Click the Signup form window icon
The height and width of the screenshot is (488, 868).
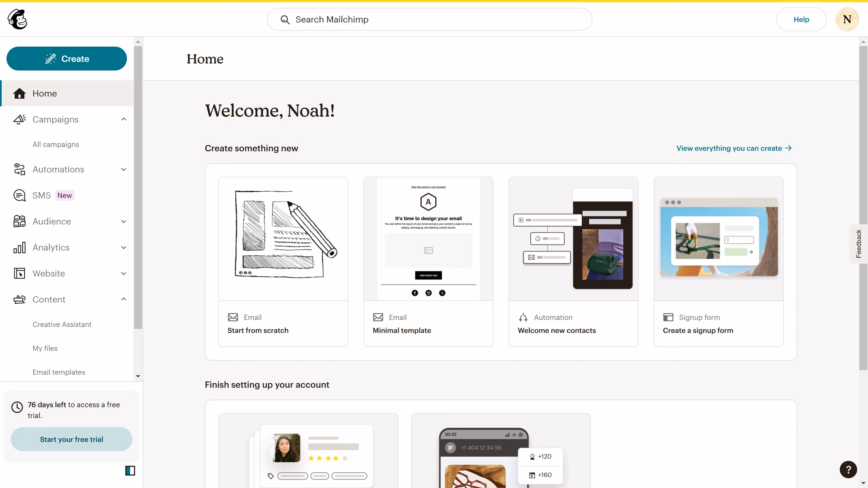pyautogui.click(x=668, y=317)
